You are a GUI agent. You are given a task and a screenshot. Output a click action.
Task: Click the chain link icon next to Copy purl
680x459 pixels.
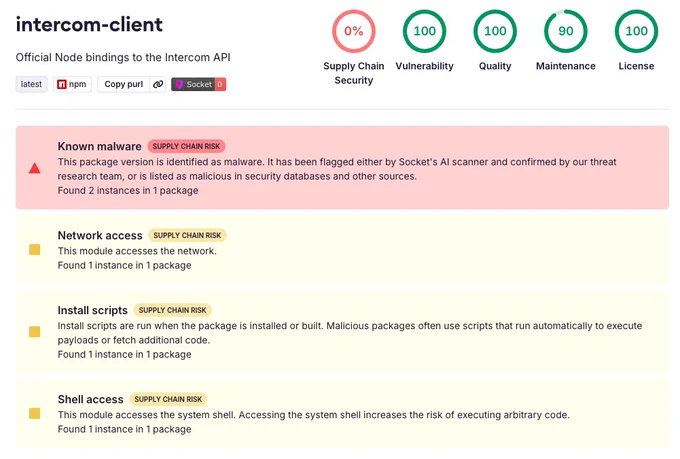point(158,84)
